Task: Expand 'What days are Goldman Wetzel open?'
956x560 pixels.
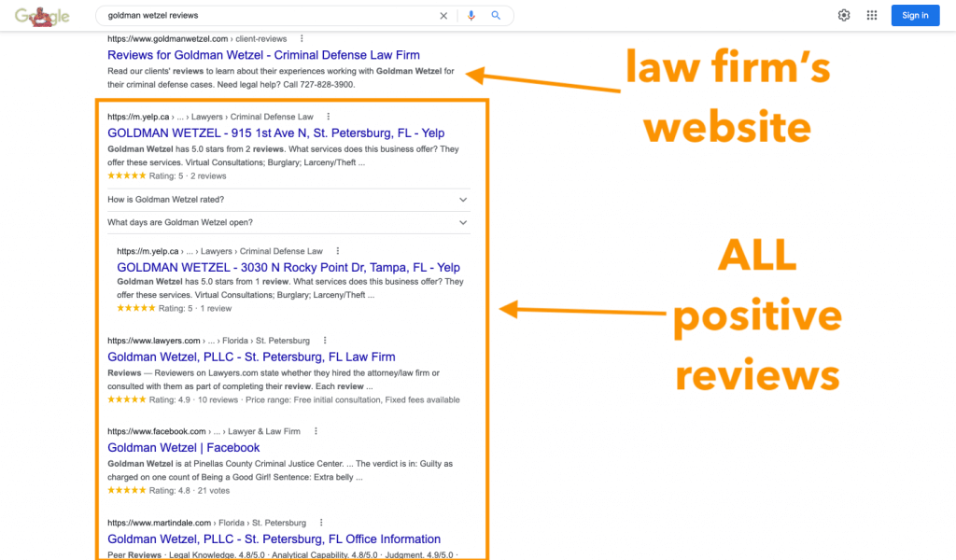Action: (288, 222)
